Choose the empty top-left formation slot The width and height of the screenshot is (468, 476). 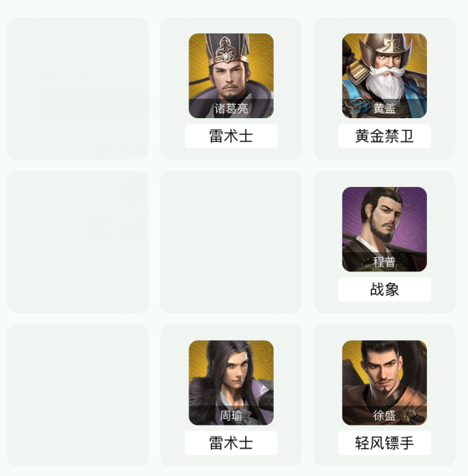tap(78, 88)
